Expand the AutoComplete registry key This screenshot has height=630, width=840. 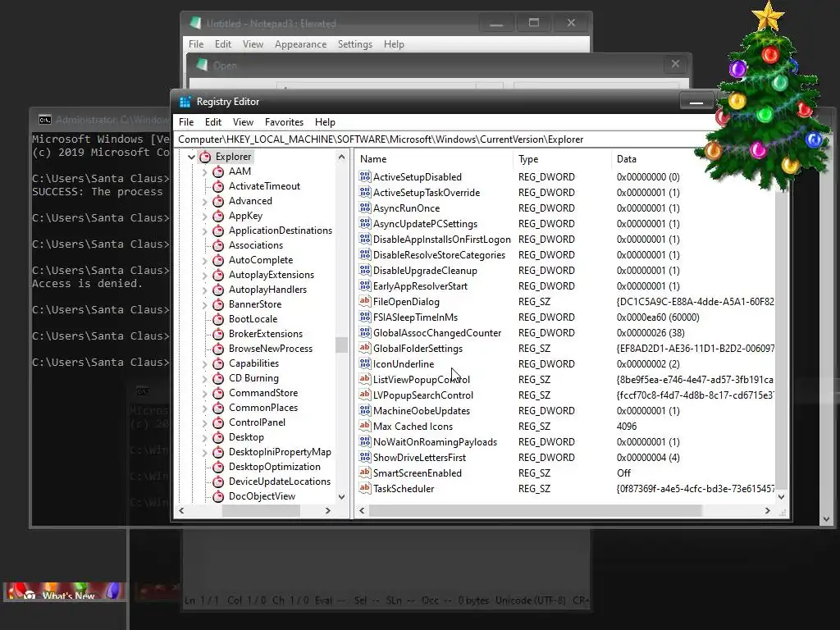pyautogui.click(x=204, y=260)
